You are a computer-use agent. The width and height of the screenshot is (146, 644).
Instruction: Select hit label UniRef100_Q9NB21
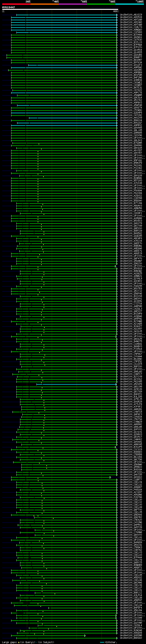pos(131,276)
